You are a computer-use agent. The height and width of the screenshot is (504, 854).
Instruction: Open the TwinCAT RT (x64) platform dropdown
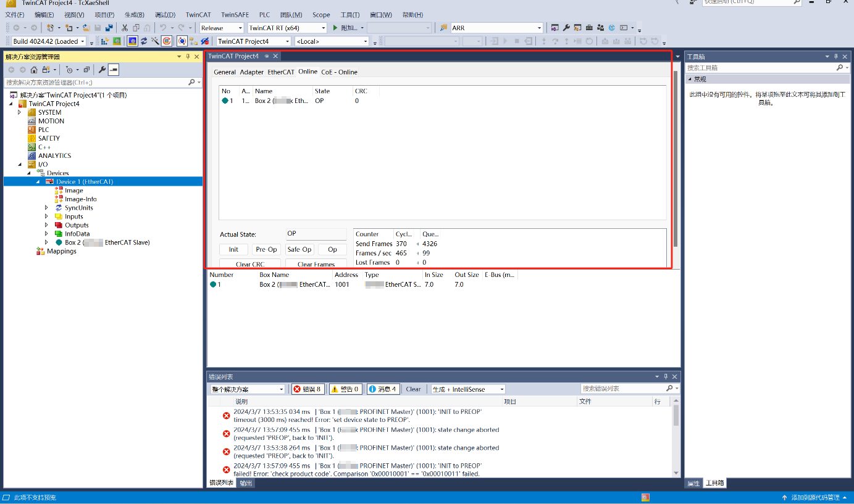(x=323, y=28)
